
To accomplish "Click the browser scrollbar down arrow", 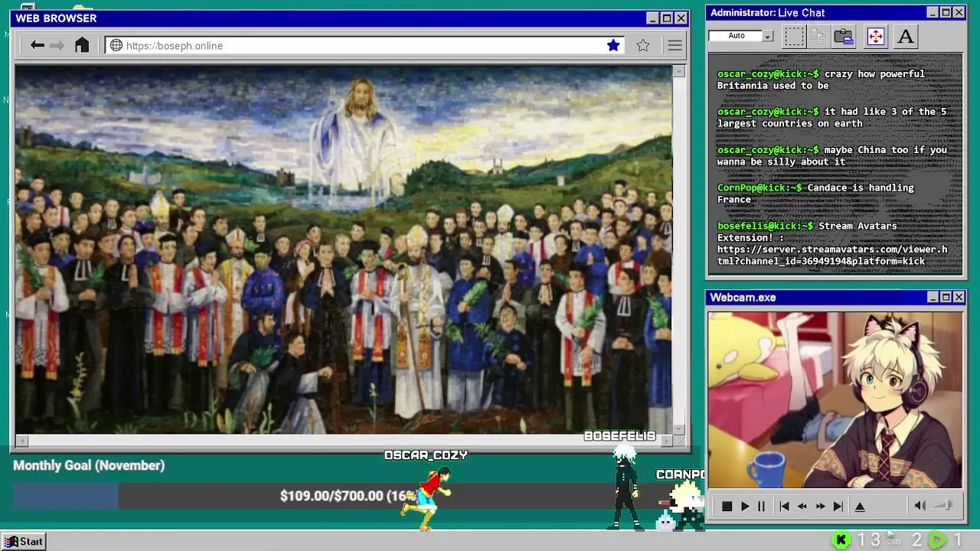I will 678,429.
